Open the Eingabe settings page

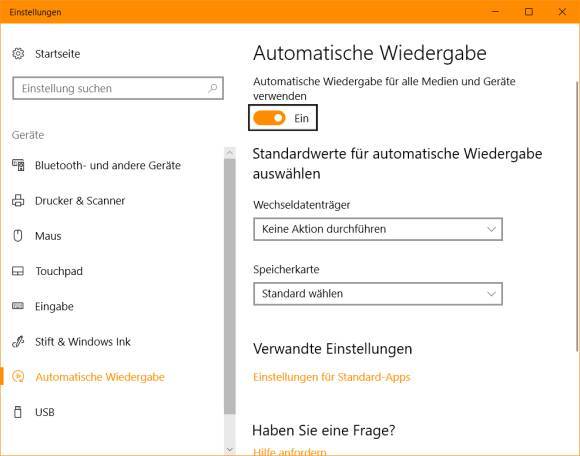coord(54,306)
